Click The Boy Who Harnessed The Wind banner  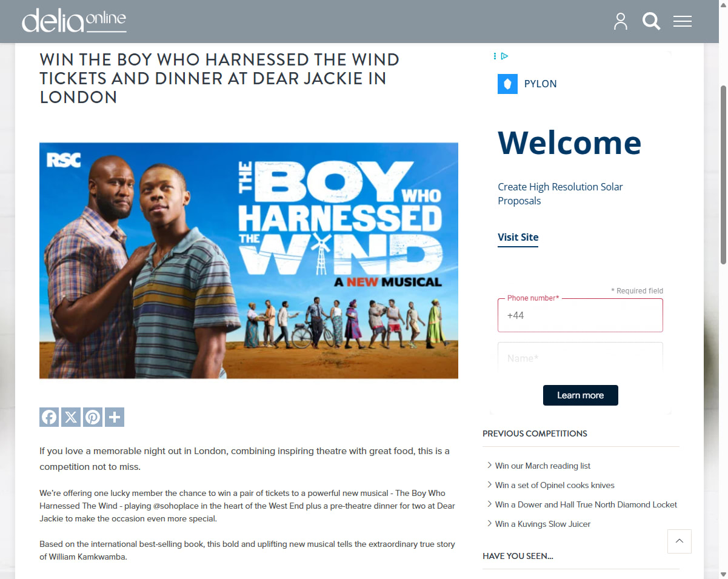tap(249, 261)
